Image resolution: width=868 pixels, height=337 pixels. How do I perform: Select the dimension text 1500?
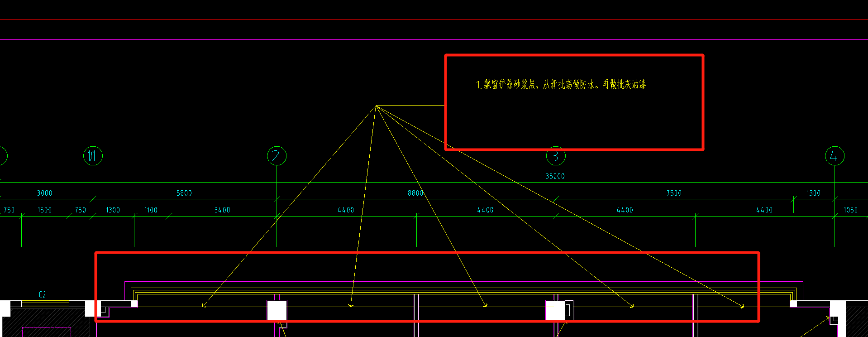click(45, 210)
